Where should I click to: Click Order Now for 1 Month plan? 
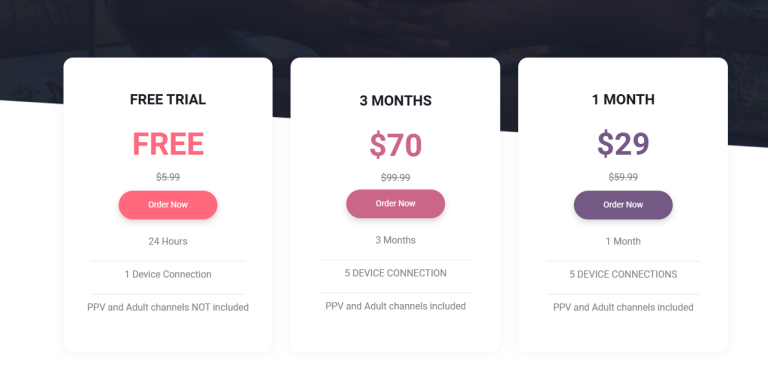point(623,205)
